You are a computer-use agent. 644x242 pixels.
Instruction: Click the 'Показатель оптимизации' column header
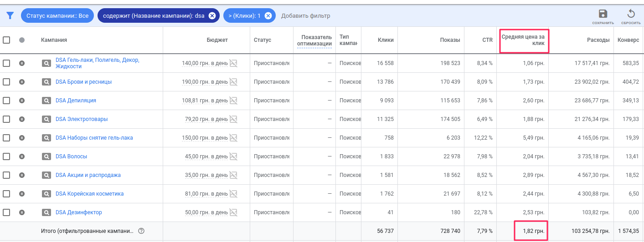pos(314,40)
